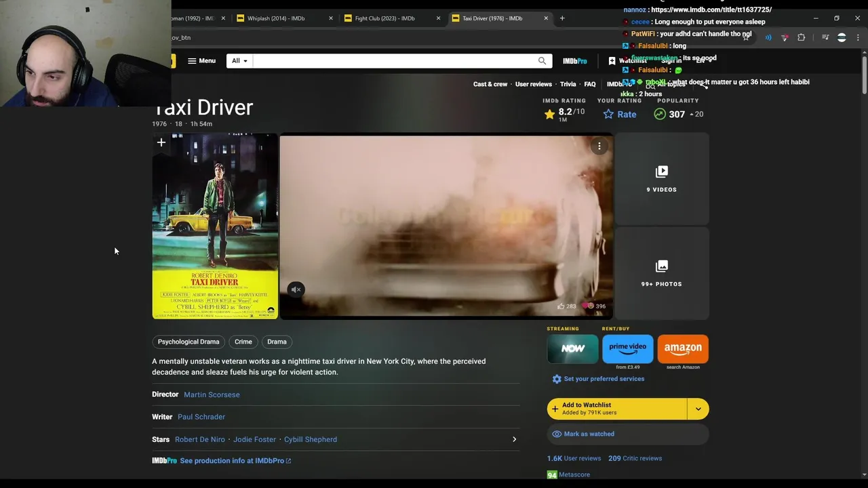Select the Crime genre chip

pos(243,342)
